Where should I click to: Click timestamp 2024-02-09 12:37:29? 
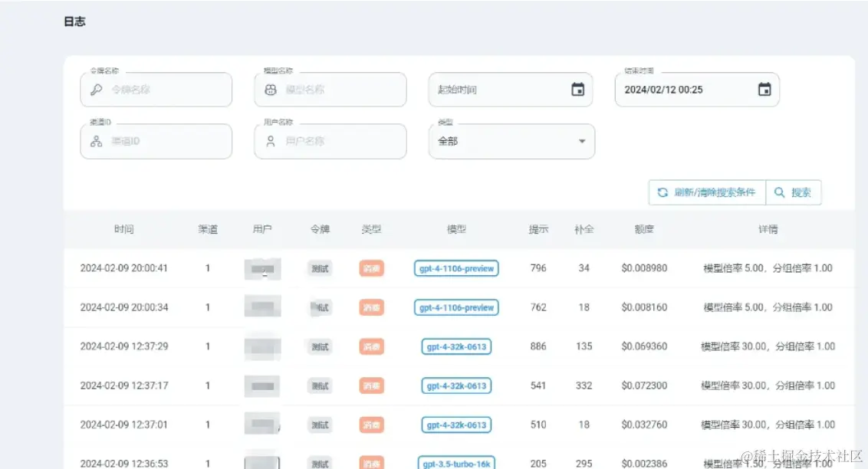coord(124,347)
